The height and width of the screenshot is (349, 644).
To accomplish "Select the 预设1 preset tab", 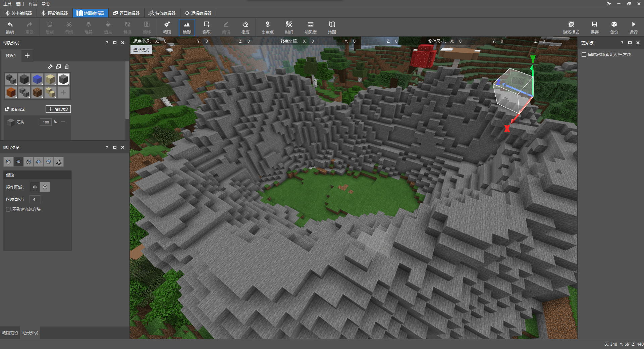I will (x=11, y=55).
